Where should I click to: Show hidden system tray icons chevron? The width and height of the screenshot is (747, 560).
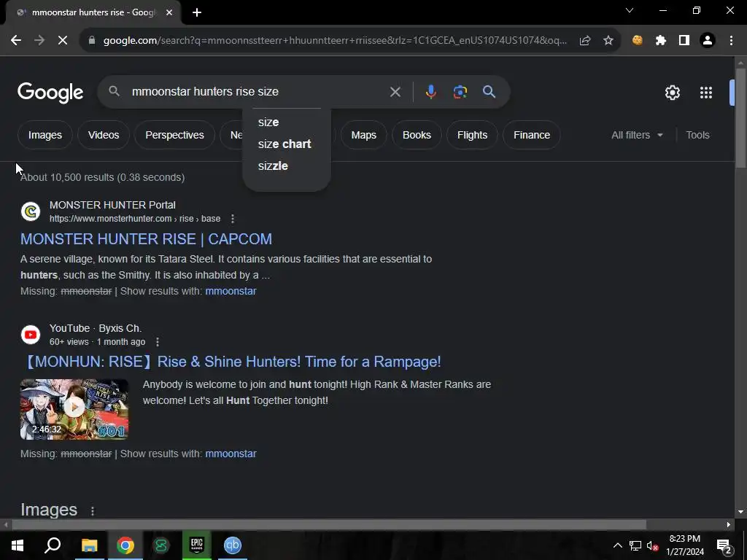617,545
